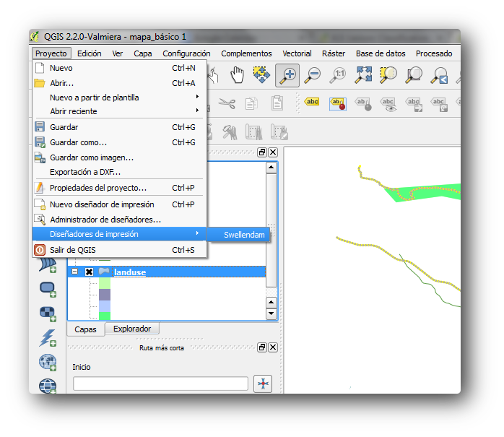Zoom to native 1:1 resolution
This screenshot has height=437, width=504.
click(337, 76)
